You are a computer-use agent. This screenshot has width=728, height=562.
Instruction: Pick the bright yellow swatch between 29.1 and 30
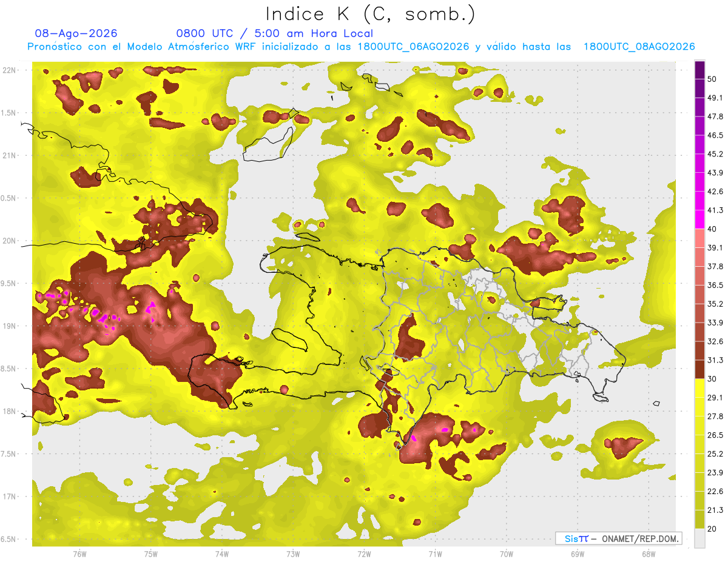coord(699,389)
